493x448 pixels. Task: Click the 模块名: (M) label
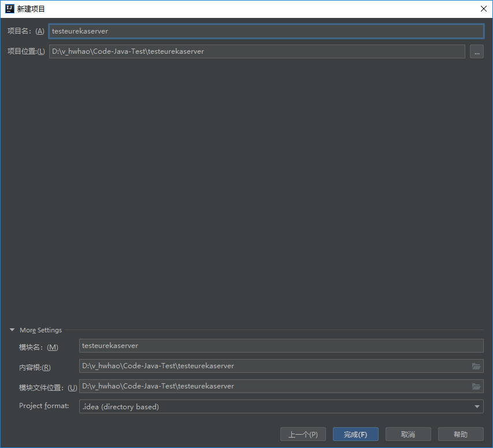pos(39,347)
